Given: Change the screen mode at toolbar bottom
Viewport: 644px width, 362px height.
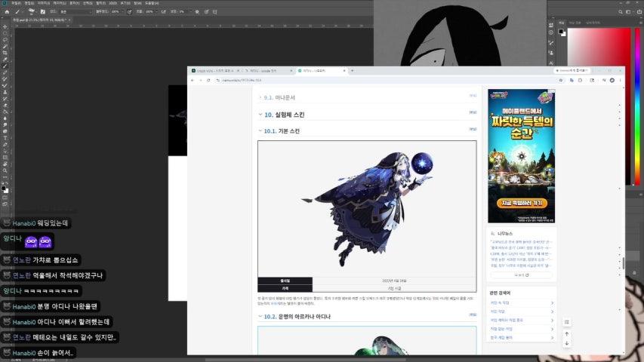Looking at the screenshot, I should 5,204.
